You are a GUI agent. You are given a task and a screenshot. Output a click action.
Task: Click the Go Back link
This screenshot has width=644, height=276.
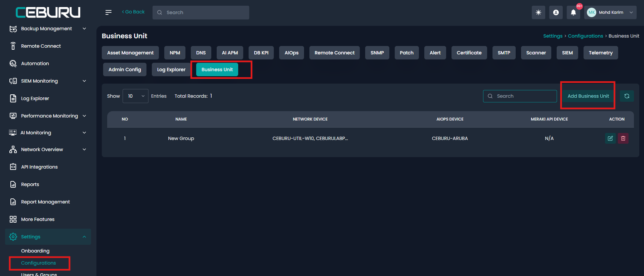(133, 12)
